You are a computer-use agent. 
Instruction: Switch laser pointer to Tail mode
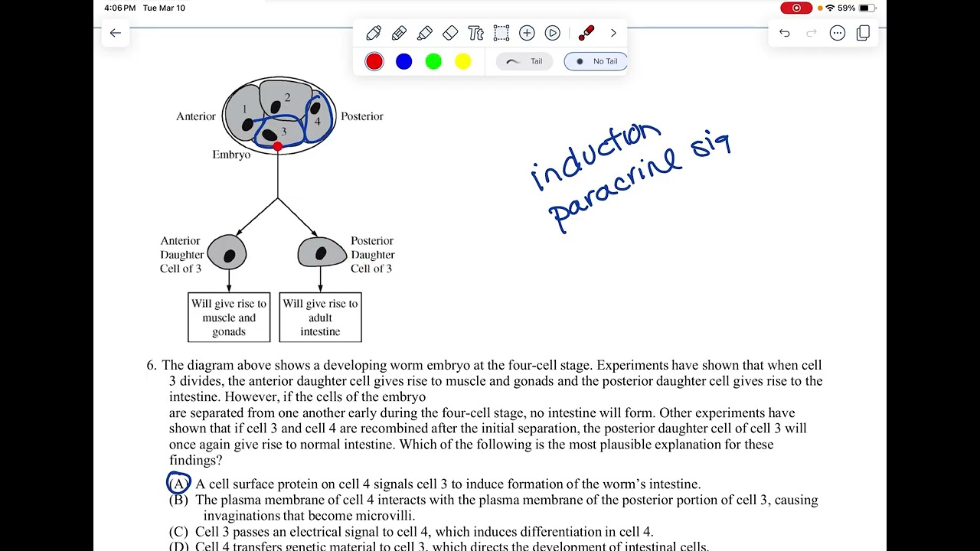524,61
